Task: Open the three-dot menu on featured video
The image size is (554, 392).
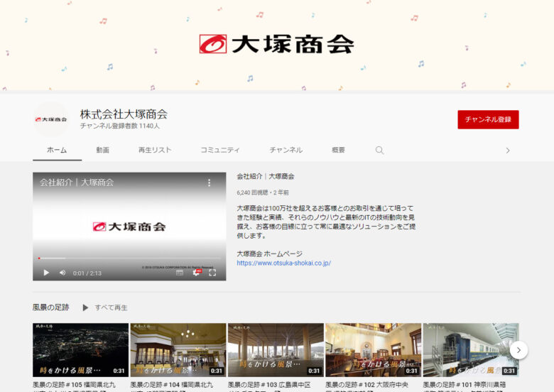Action: (x=209, y=183)
